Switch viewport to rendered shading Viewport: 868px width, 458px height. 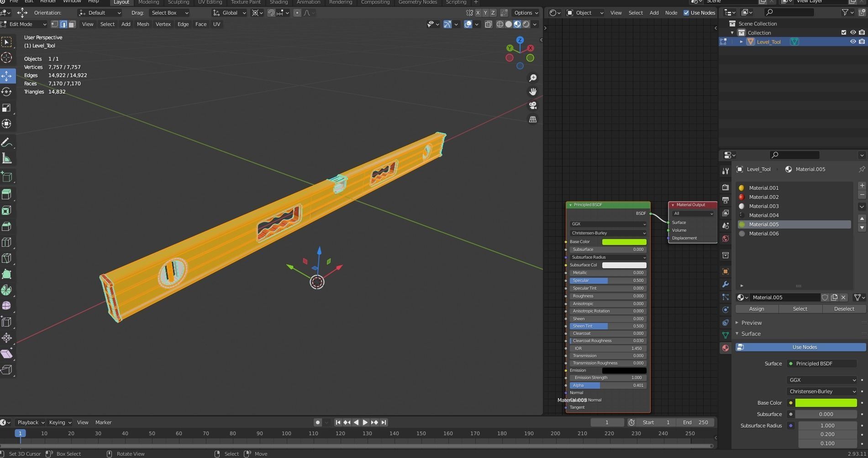[526, 24]
